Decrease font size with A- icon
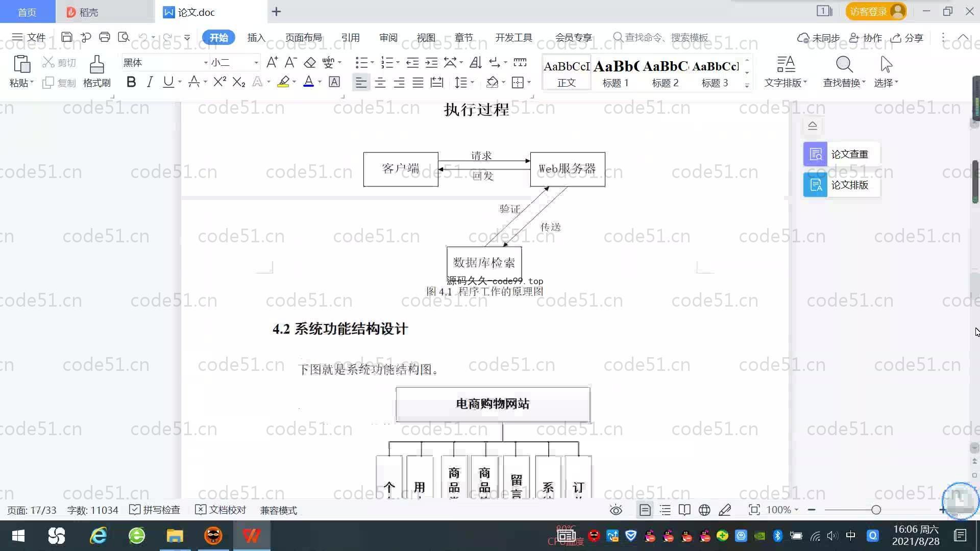Screen dimensions: 980x551 point(290,63)
